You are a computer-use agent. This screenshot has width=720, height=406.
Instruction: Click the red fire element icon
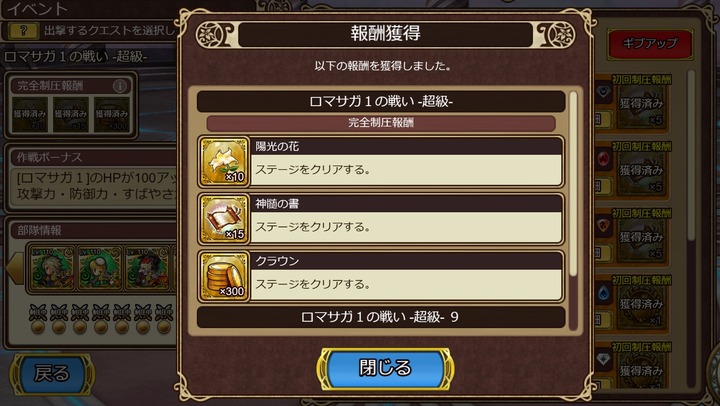tap(603, 159)
